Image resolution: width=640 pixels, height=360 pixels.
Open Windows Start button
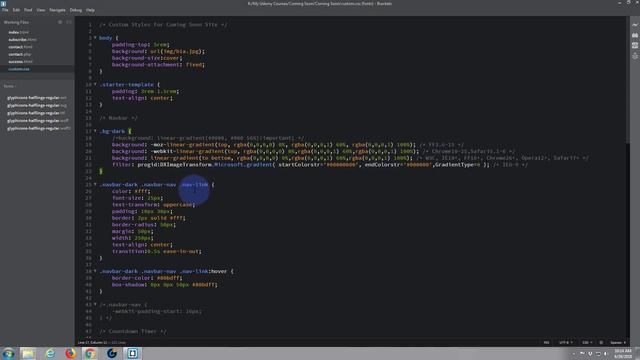tap(8, 353)
